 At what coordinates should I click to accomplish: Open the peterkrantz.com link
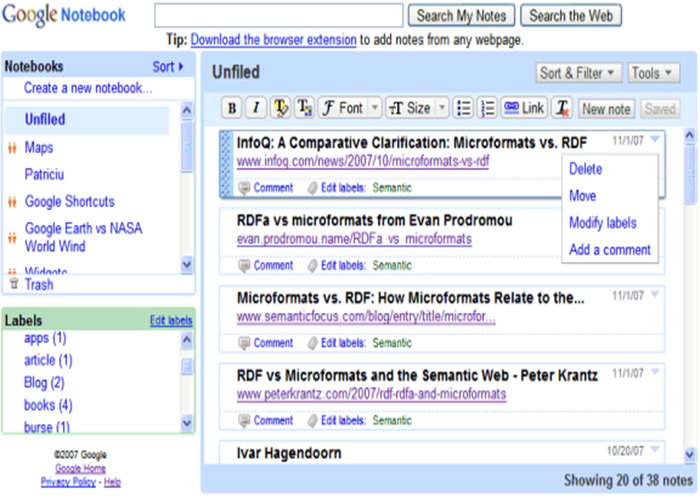click(371, 394)
